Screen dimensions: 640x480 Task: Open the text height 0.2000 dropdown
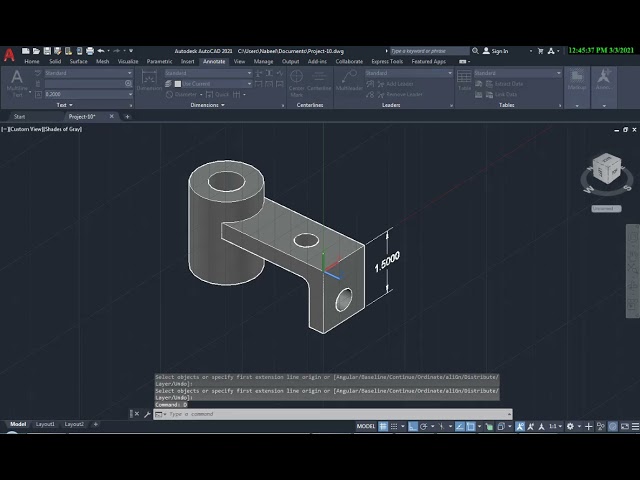click(89, 94)
